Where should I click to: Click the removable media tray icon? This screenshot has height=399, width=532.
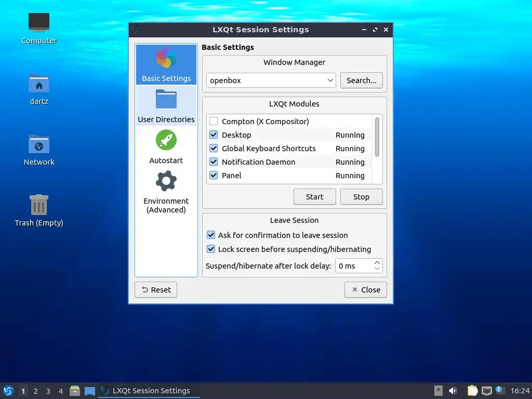coord(438,391)
